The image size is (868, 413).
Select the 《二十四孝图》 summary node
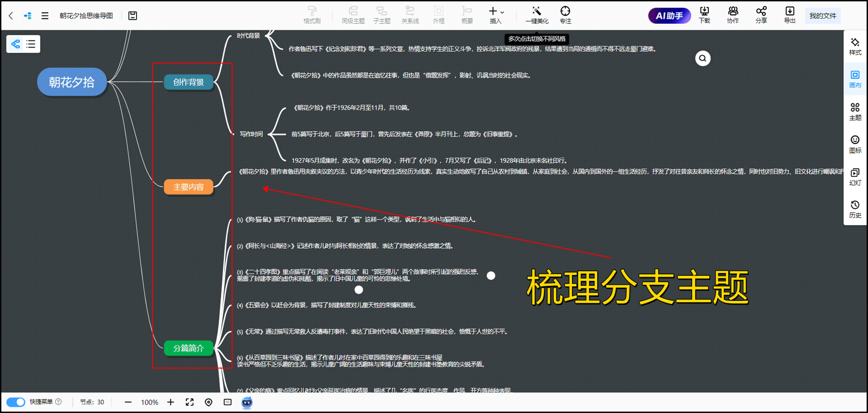[x=358, y=275]
